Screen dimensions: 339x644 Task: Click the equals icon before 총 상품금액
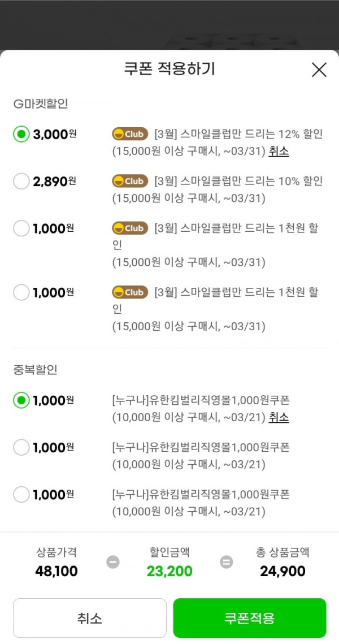[x=226, y=561]
